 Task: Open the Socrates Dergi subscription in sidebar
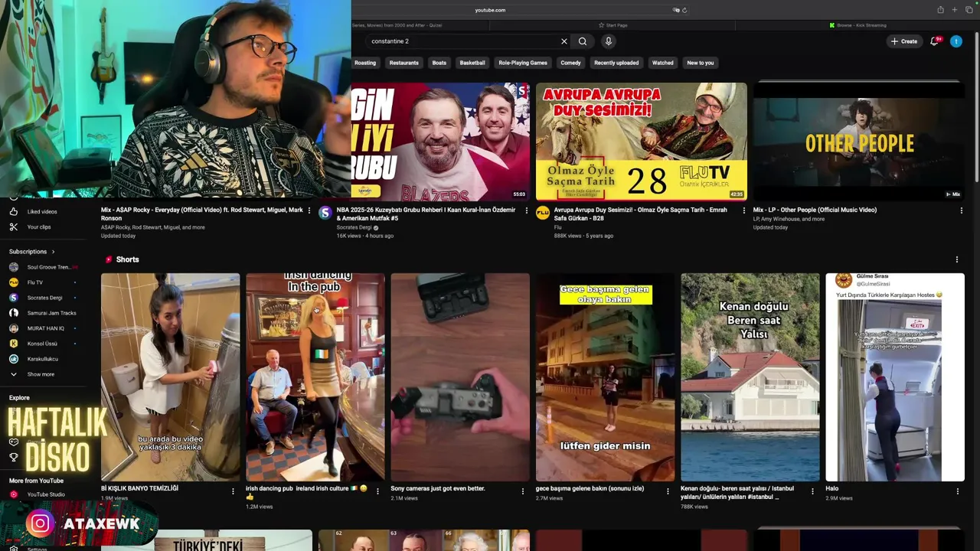[43, 298]
